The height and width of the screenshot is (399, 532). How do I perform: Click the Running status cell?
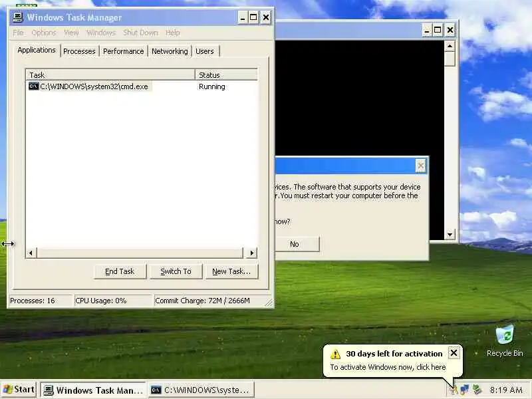(x=212, y=86)
